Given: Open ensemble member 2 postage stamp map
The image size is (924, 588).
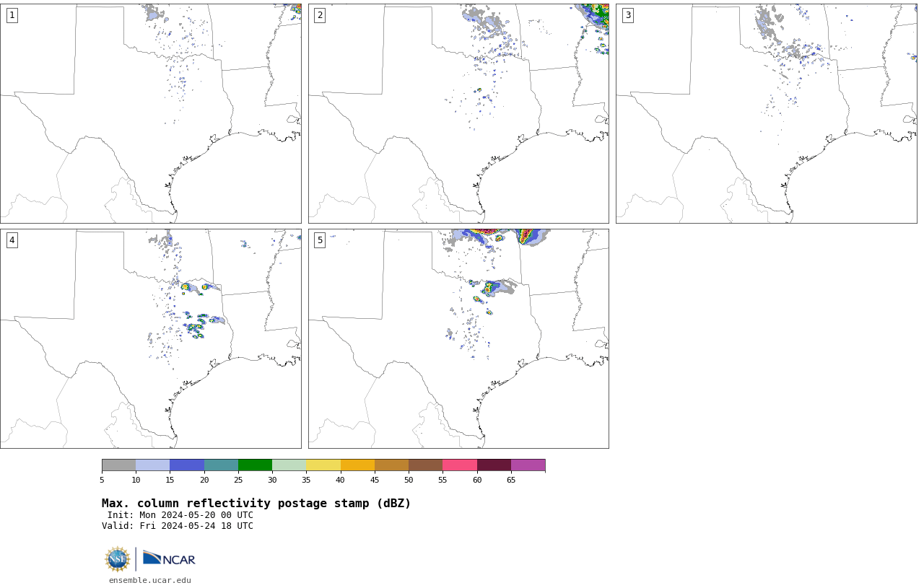Looking at the screenshot, I should [x=458, y=113].
